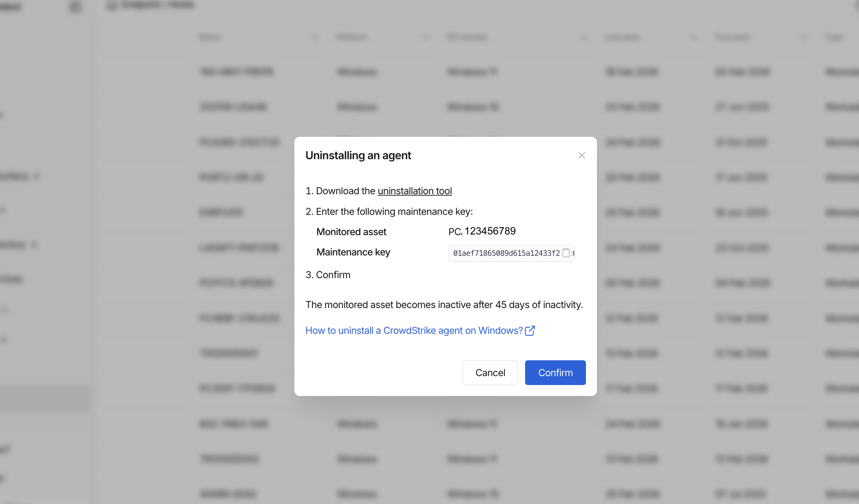Open the Name column header sort arrow
The width and height of the screenshot is (859, 504).
click(x=316, y=37)
